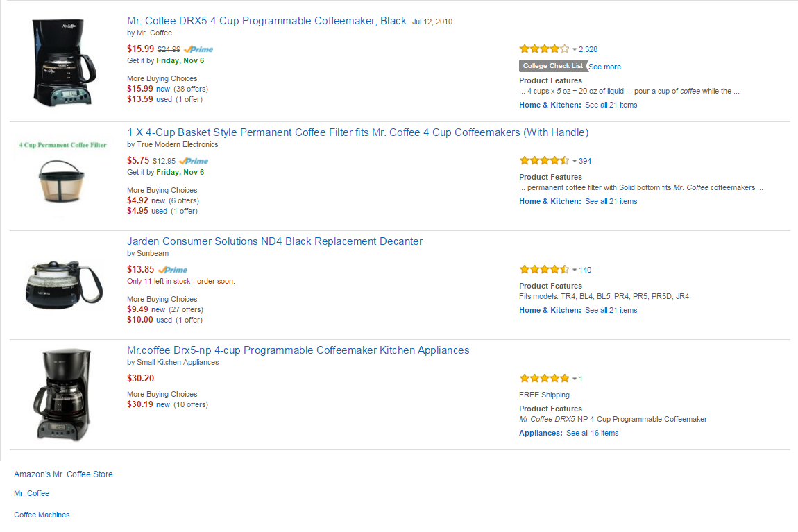The height and width of the screenshot is (532, 798).
Task: Open Jarden ND4 Black Replacement Decanter listing
Action: 275,241
